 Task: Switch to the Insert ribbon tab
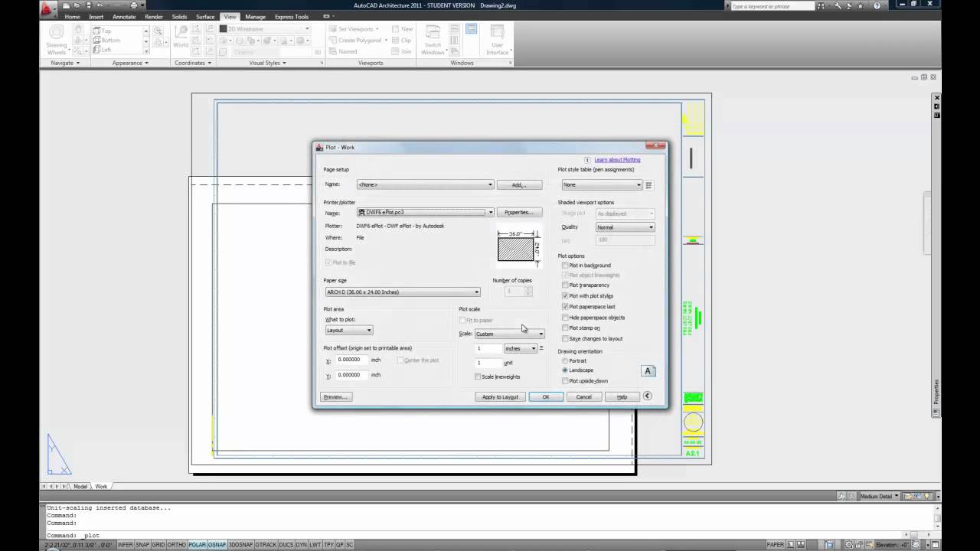[96, 16]
